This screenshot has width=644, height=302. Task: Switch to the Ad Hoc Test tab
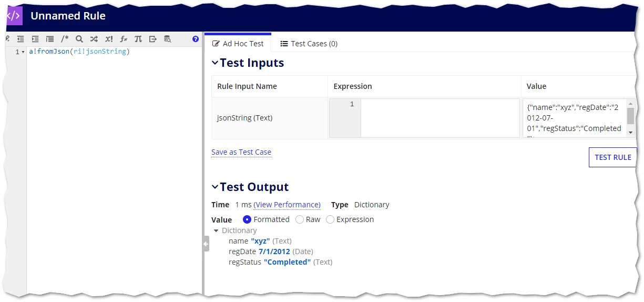(x=238, y=44)
